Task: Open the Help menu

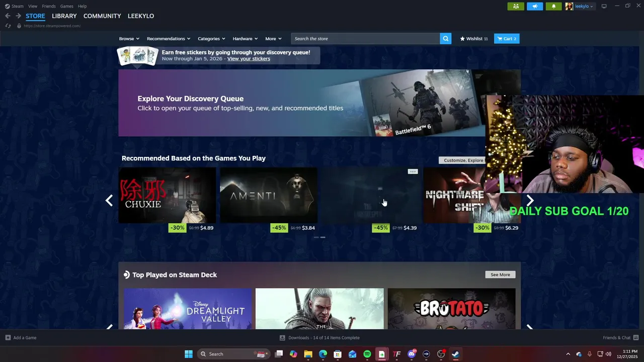Action: pyautogui.click(x=82, y=6)
